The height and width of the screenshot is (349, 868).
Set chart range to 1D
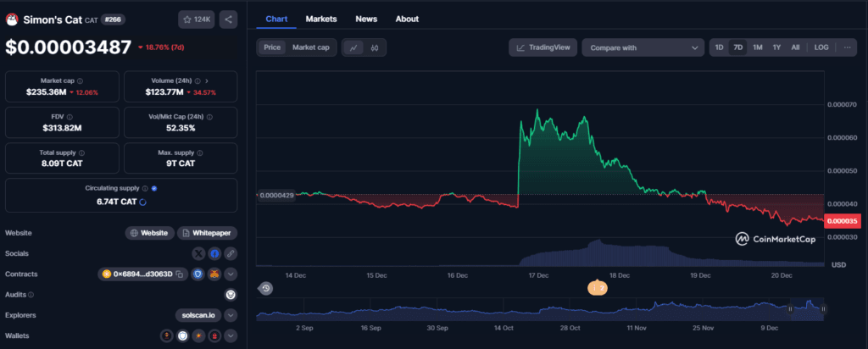[x=719, y=47]
